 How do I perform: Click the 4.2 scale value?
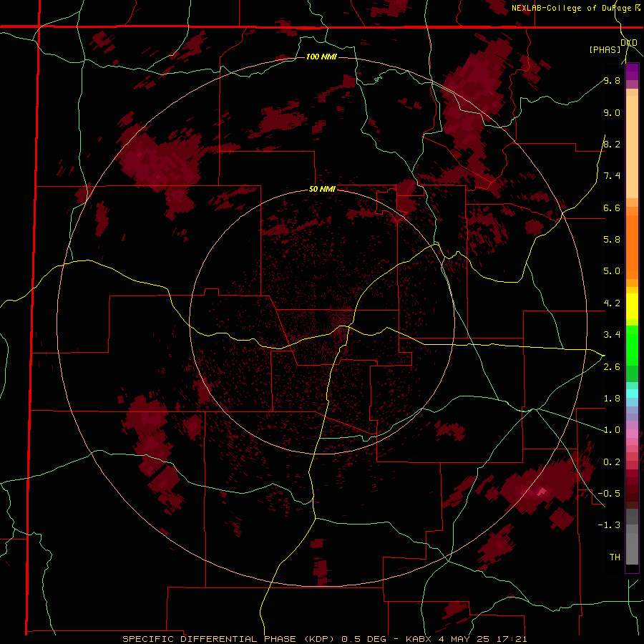tap(612, 303)
